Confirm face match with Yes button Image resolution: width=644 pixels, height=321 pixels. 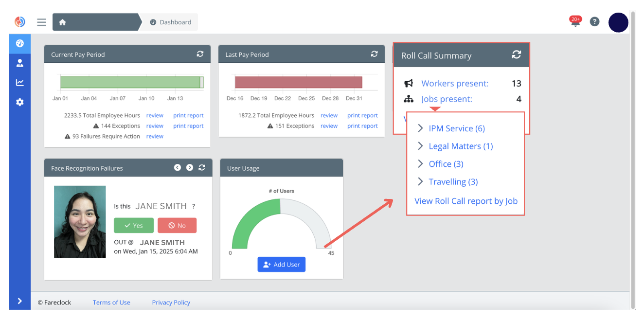[x=134, y=226]
